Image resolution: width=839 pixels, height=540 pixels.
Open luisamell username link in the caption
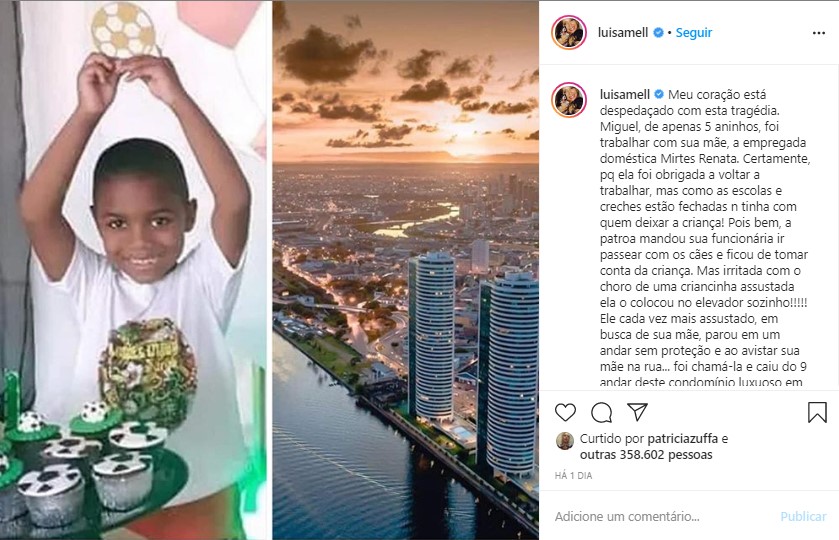(x=625, y=94)
